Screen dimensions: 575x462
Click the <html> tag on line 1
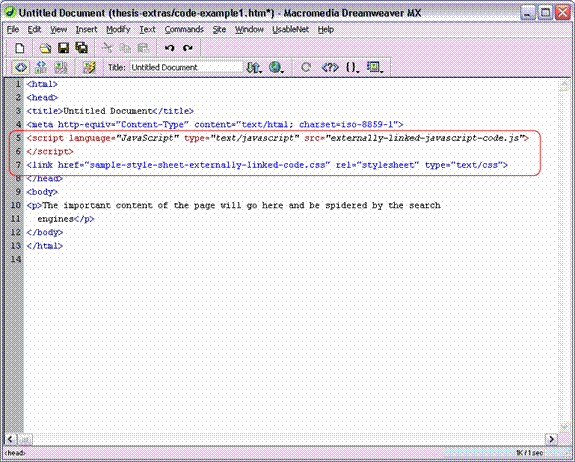[42, 84]
